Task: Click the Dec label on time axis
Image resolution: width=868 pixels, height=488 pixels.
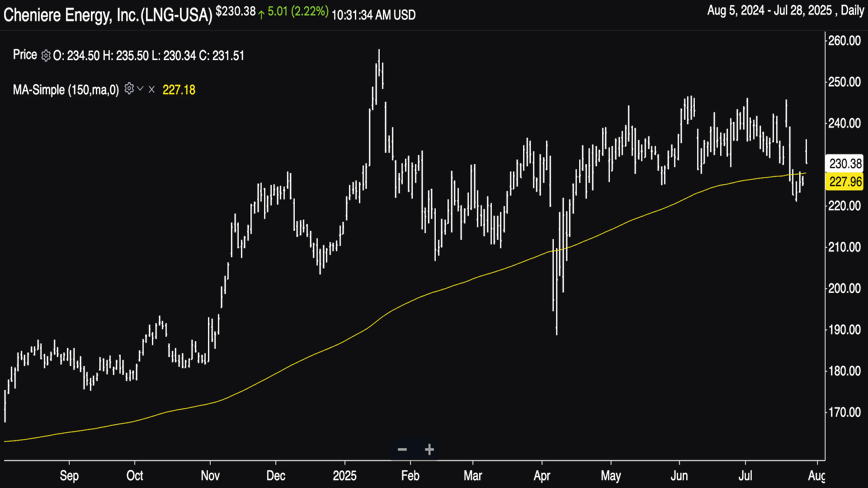Action: pos(276,475)
